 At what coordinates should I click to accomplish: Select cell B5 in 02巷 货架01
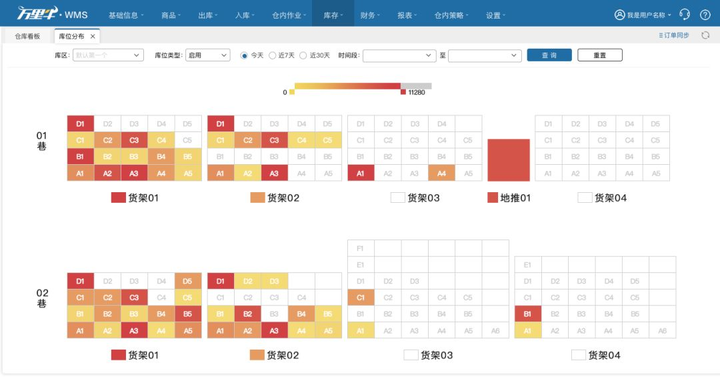point(188,314)
